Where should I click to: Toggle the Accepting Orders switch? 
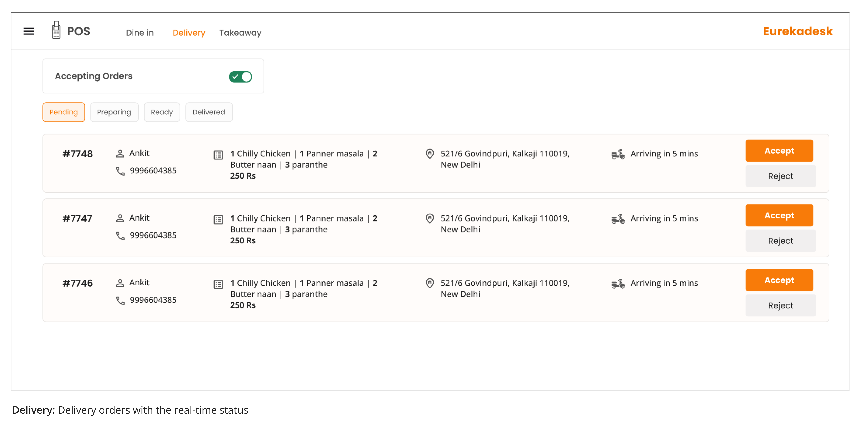point(240,77)
